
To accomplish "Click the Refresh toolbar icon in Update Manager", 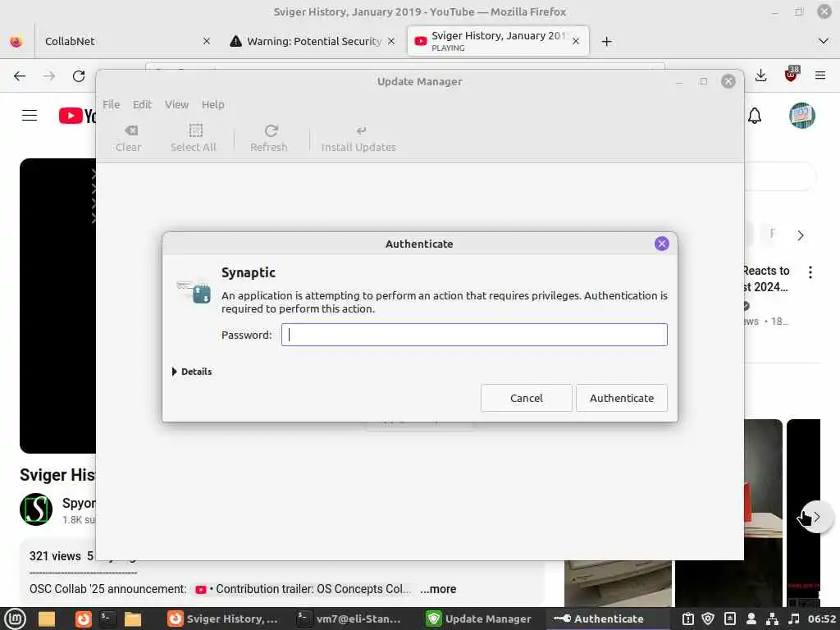I will [269, 139].
